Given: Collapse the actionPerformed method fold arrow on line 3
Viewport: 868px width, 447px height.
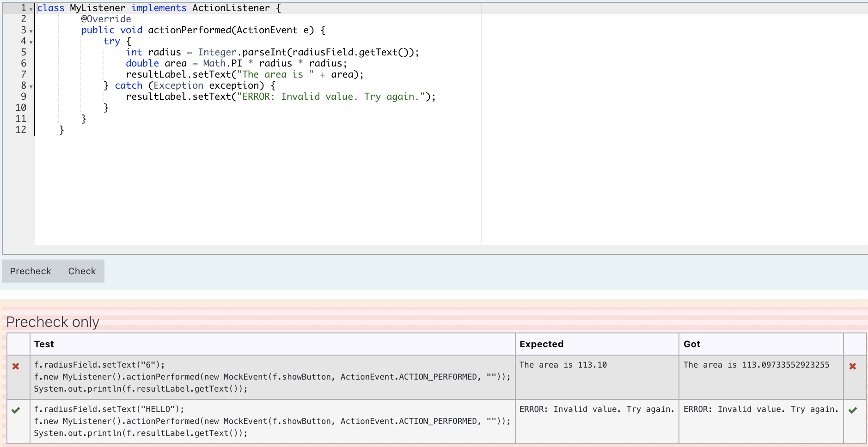Looking at the screenshot, I should [x=31, y=32].
